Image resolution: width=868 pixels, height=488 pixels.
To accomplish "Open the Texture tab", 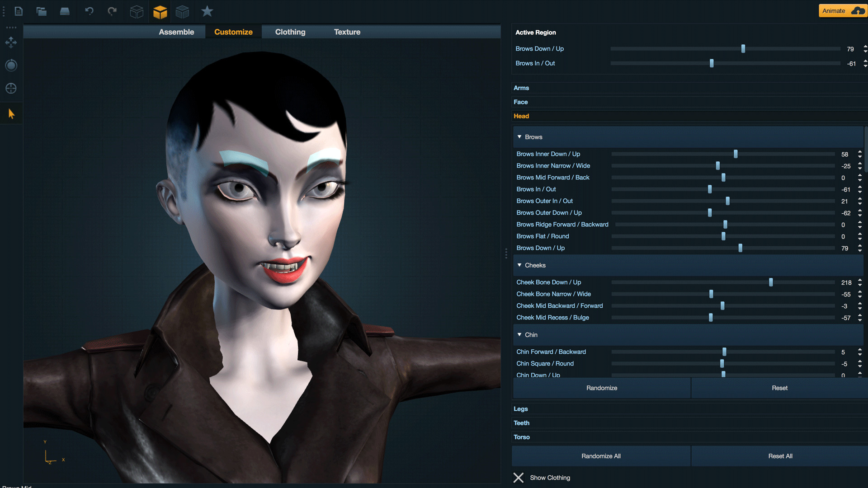I will pyautogui.click(x=347, y=32).
